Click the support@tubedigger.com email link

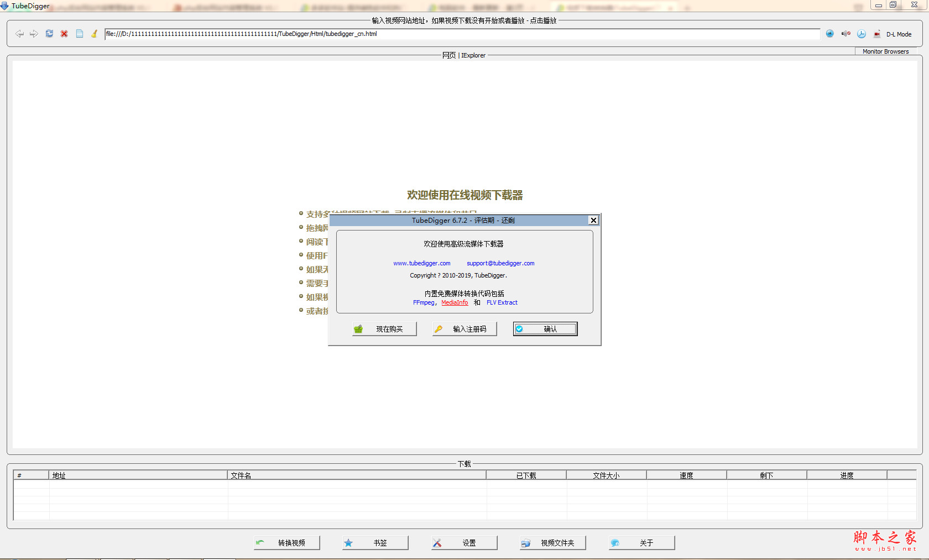coord(500,263)
